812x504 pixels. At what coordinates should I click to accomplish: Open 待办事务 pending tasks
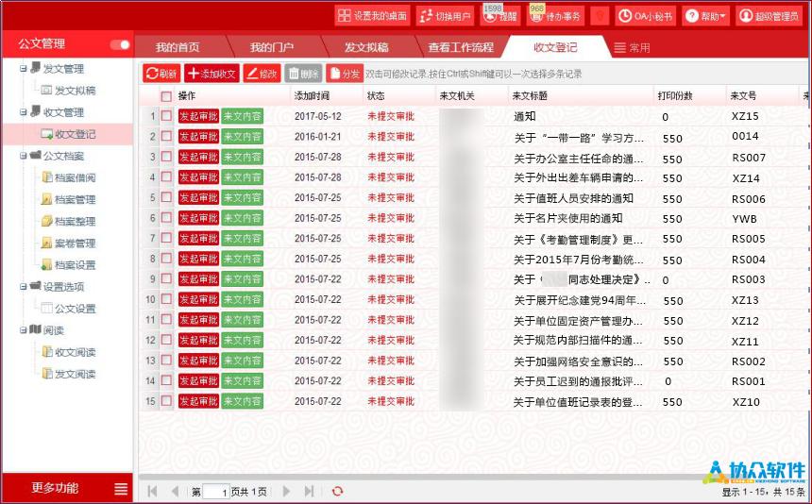[556, 16]
